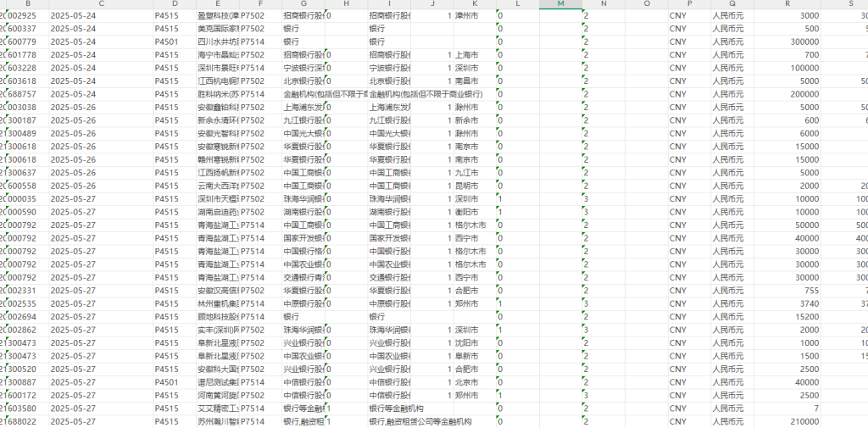Click column G cell 国家开发银
Viewport: 868px width, 428px height.
[303, 238]
